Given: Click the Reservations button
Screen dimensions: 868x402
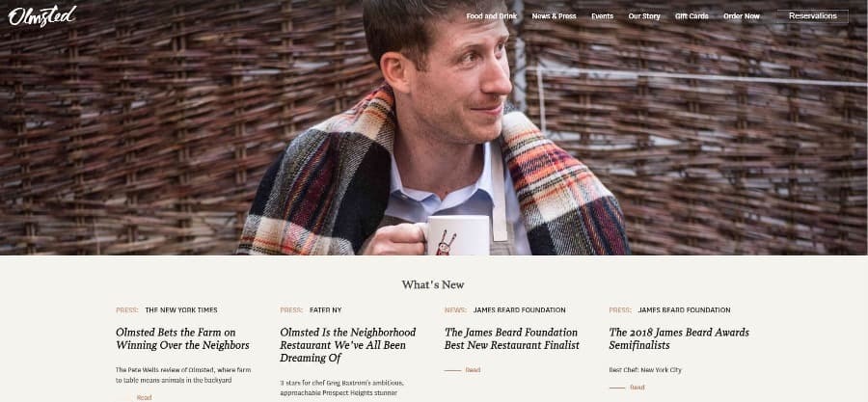Looking at the screenshot, I should click(812, 16).
